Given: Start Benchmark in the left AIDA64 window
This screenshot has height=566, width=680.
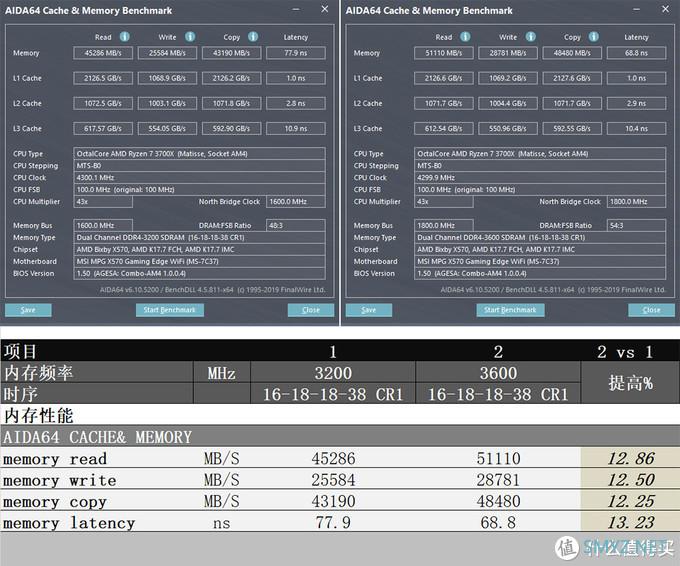Looking at the screenshot, I should [x=170, y=310].
